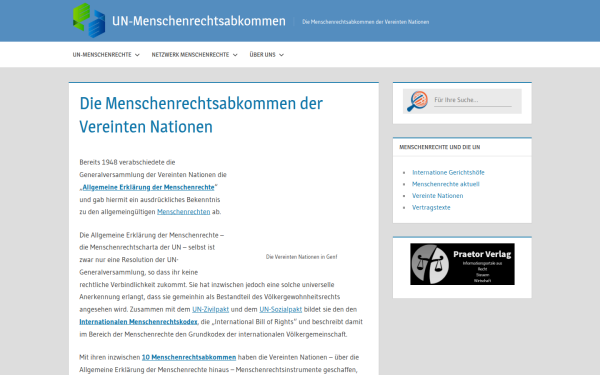The image size is (600, 375).
Task: Click the 'MENSCHENRECHTE UND DIE UN' widget heading
Action: click(x=440, y=147)
